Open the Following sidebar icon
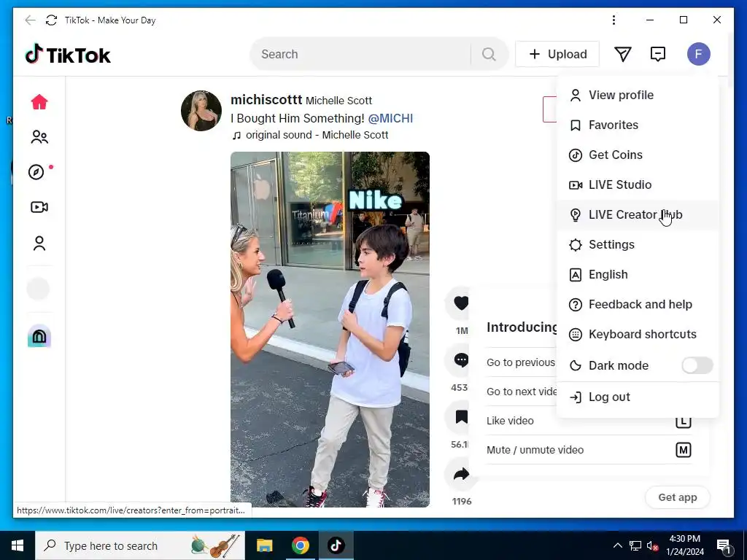 [x=39, y=137]
